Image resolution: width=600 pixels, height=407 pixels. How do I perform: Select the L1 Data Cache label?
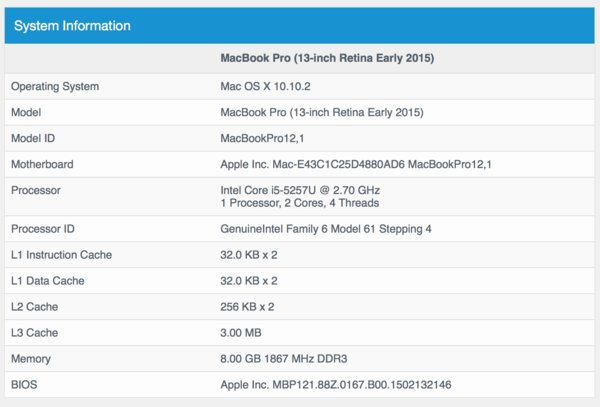click(x=48, y=281)
